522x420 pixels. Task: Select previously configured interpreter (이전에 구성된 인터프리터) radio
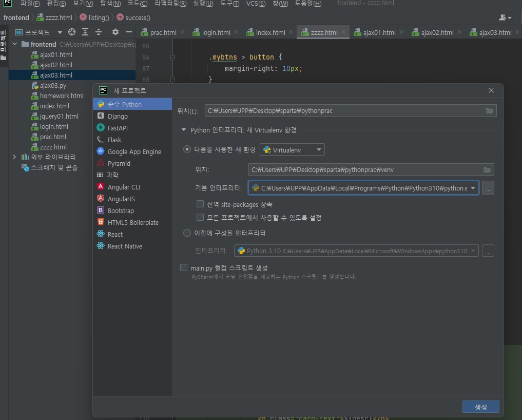187,233
